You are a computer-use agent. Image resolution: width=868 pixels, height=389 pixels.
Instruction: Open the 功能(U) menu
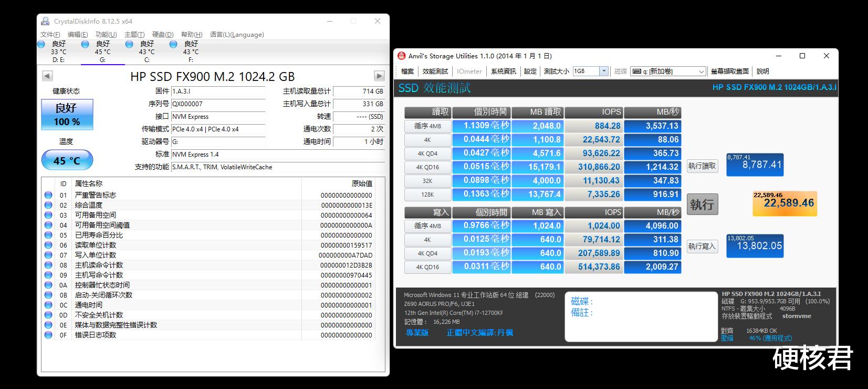[x=106, y=35]
